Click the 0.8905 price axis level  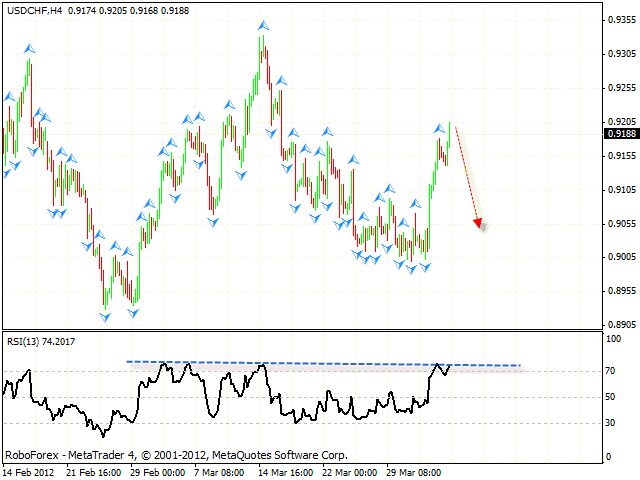pos(623,325)
